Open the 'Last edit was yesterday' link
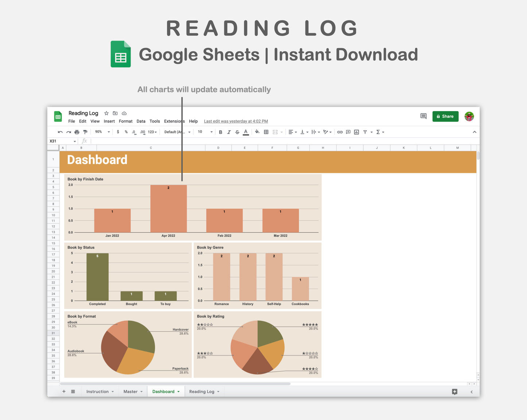 click(236, 121)
